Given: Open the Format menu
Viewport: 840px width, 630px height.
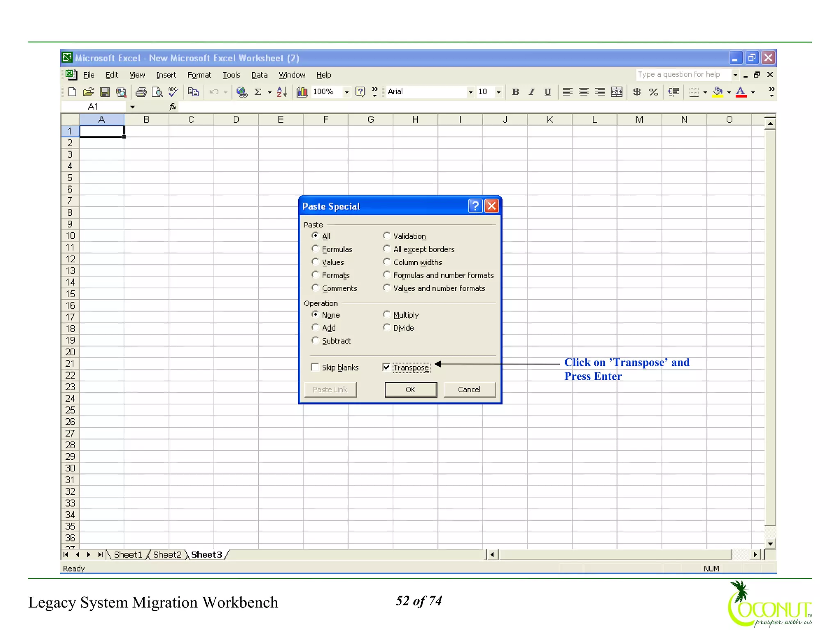Looking at the screenshot, I should click(199, 75).
